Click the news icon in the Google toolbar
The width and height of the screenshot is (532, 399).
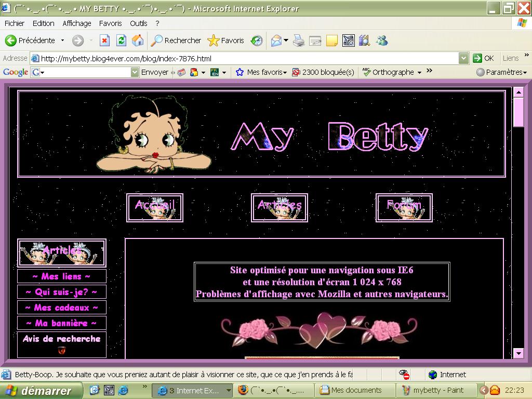click(181, 72)
